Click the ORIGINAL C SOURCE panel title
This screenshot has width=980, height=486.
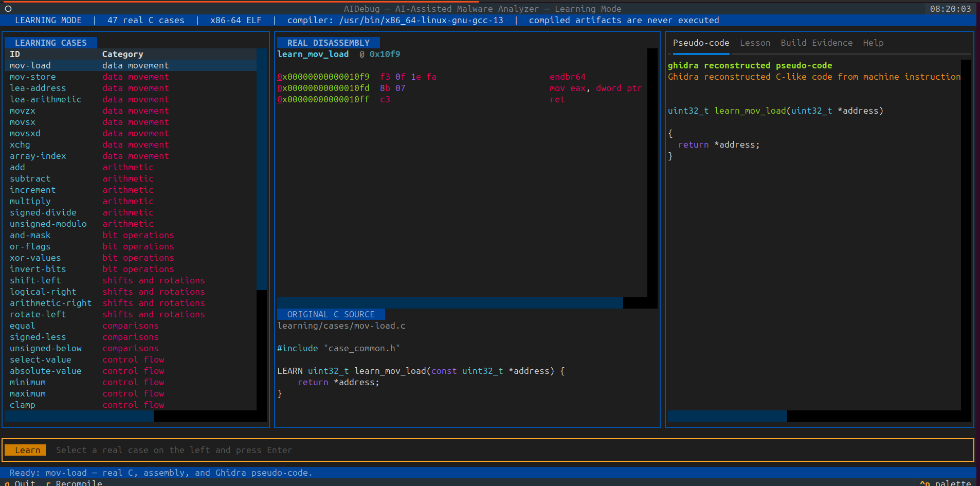coord(331,314)
